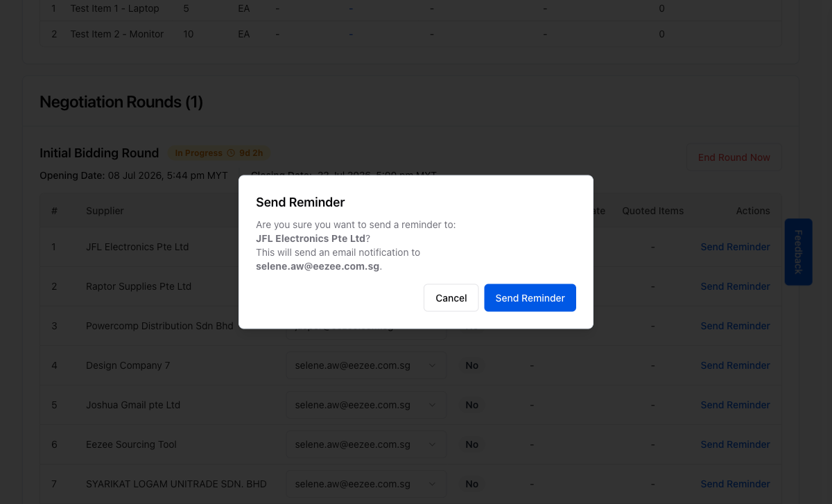The height and width of the screenshot is (504, 832).
Task: Send Reminder link for Eezee Sourcing Tool
Action: pyautogui.click(x=735, y=444)
